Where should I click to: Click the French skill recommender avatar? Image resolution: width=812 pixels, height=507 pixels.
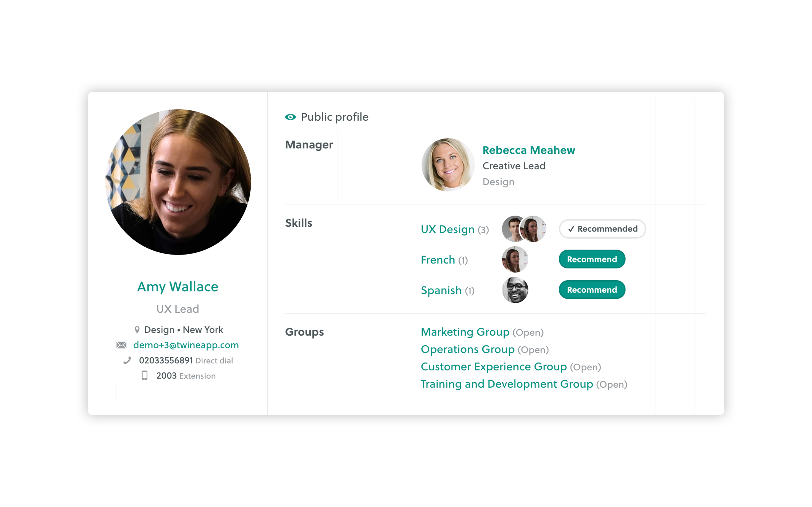(515, 259)
